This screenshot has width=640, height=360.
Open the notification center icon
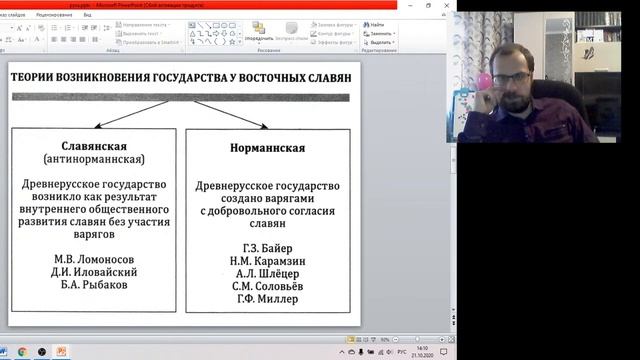(444, 352)
